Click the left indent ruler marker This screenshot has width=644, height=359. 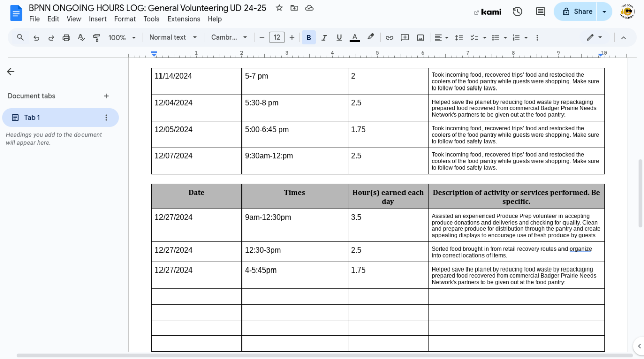pos(154,53)
